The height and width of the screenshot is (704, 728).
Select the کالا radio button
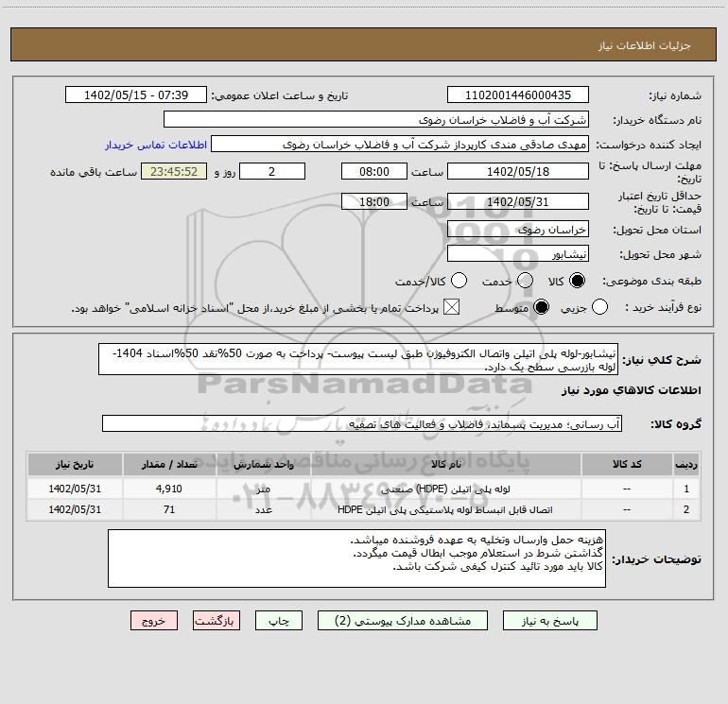click(x=577, y=281)
